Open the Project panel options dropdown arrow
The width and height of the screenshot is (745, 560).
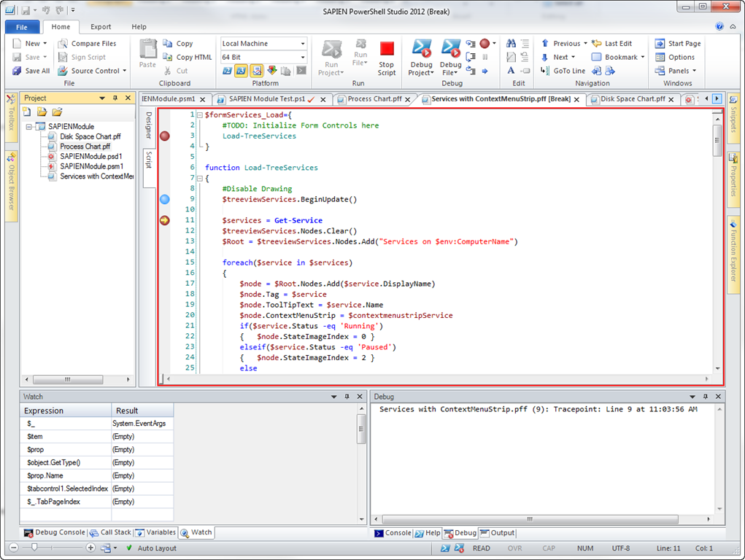[x=101, y=98]
